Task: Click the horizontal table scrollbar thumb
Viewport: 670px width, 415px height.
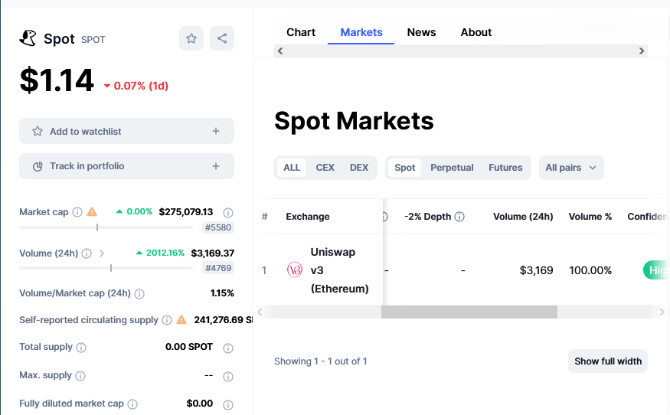Action: (x=469, y=312)
